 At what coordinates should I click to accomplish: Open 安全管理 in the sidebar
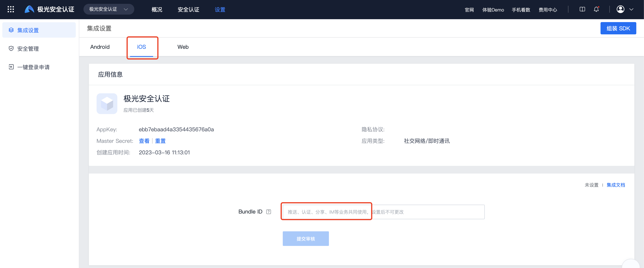click(x=28, y=49)
